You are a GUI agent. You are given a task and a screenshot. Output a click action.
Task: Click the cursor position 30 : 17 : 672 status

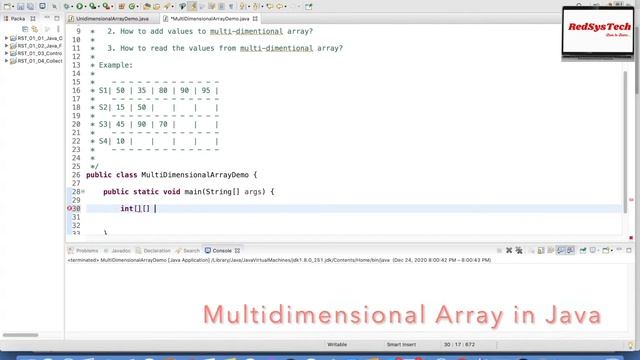point(459,344)
